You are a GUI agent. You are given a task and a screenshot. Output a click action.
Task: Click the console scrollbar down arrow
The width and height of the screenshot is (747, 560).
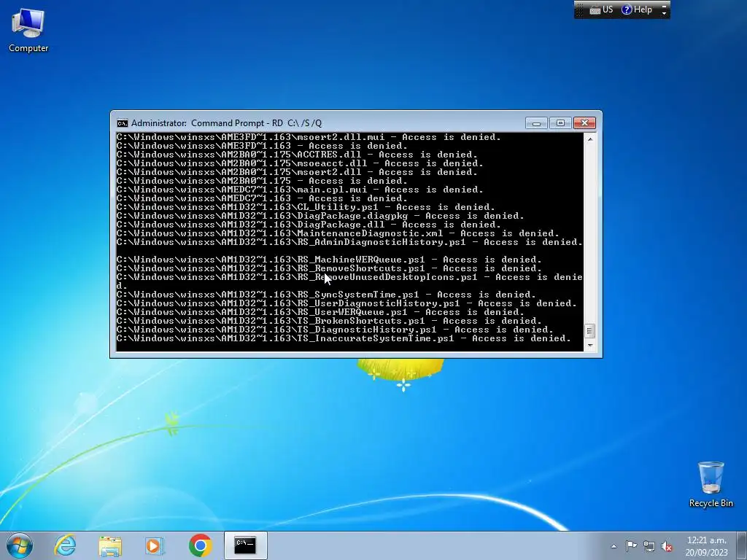[589, 346]
